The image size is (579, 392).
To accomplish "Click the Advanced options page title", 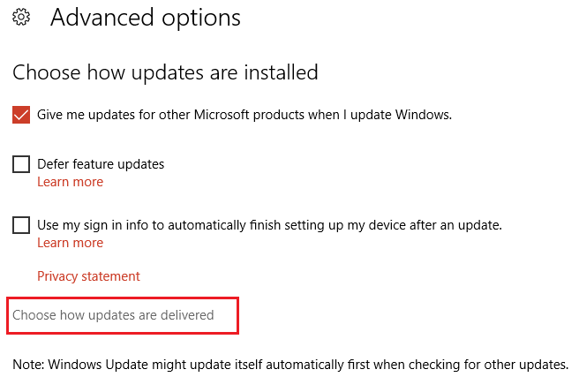I will coord(145,18).
